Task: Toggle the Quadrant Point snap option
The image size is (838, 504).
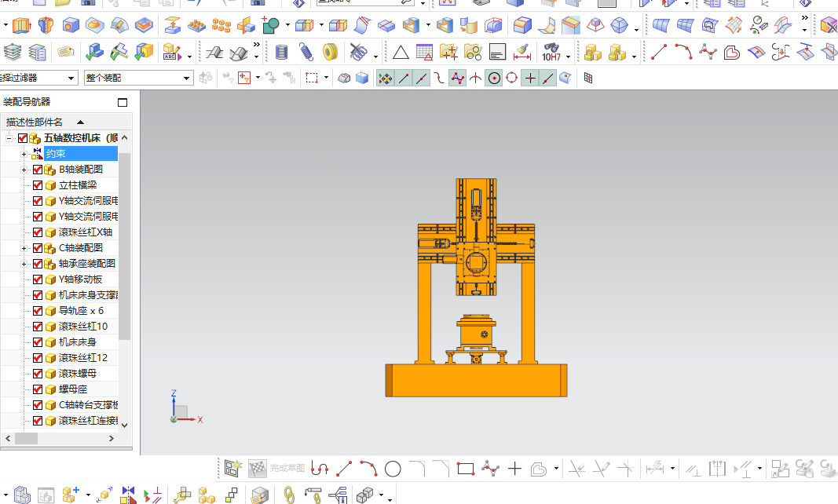Action: point(511,79)
